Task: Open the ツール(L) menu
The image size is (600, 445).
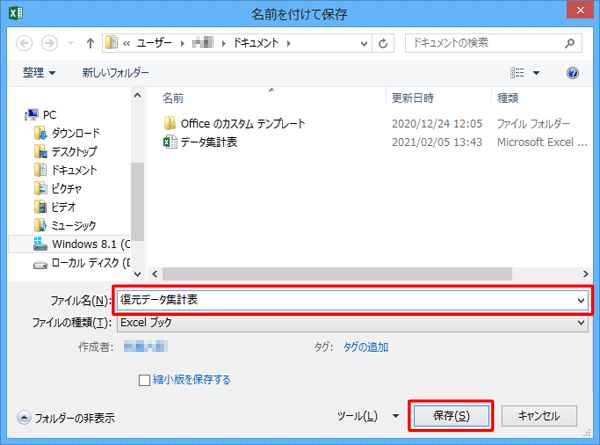Action: coord(367,416)
